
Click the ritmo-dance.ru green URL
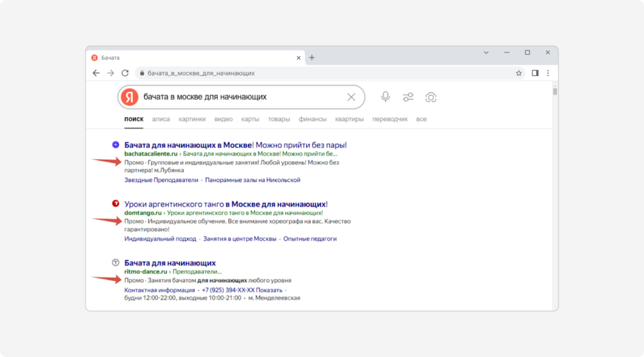coord(146,271)
